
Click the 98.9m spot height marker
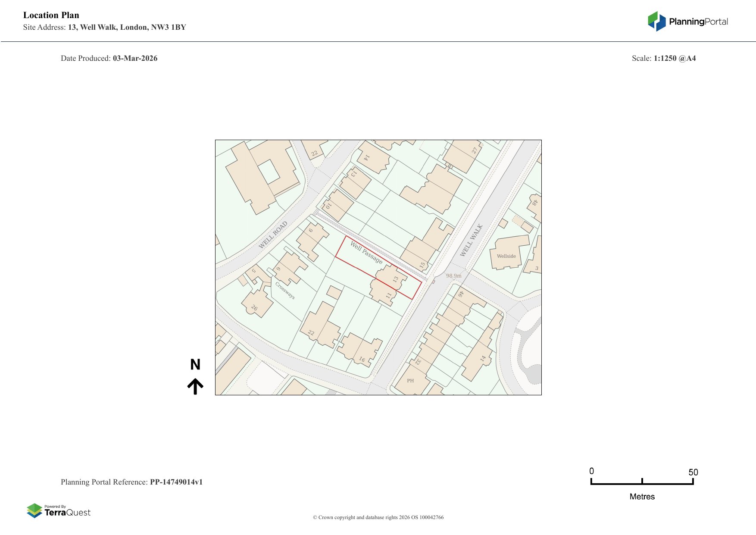tap(453, 276)
